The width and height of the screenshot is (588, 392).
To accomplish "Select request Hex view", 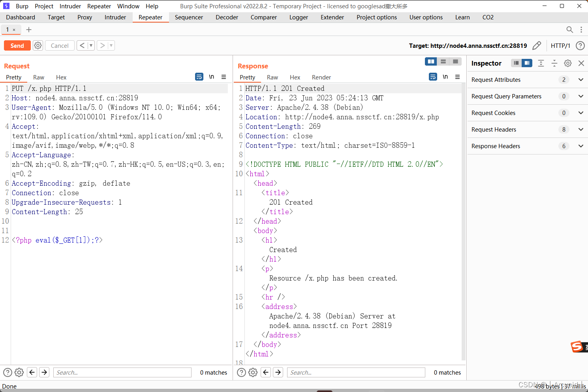I will click(x=61, y=77).
